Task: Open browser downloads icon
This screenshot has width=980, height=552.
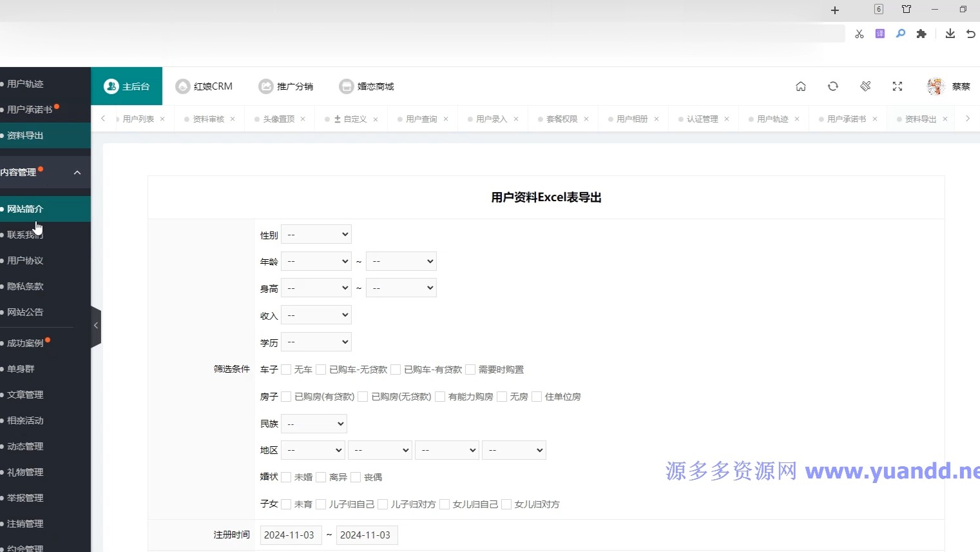Action: point(950,34)
